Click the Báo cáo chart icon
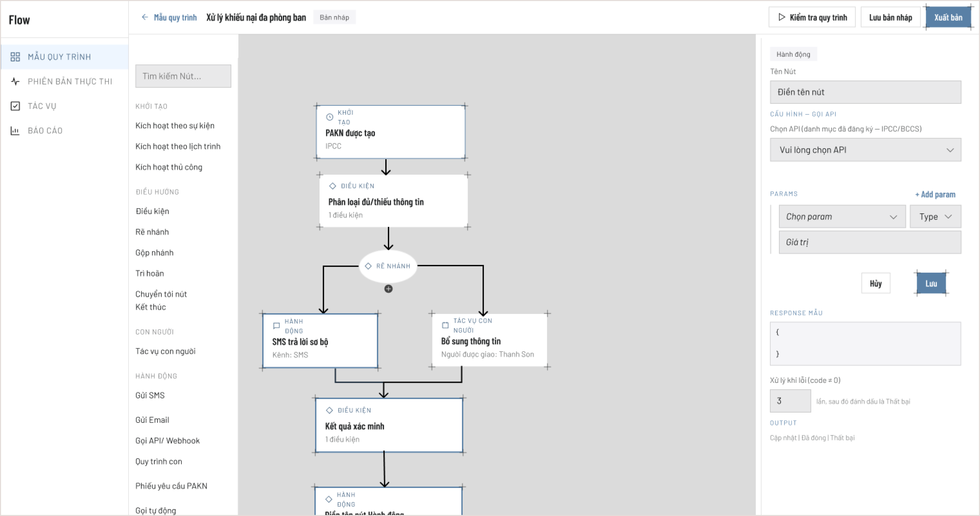This screenshot has width=980, height=516. point(15,131)
